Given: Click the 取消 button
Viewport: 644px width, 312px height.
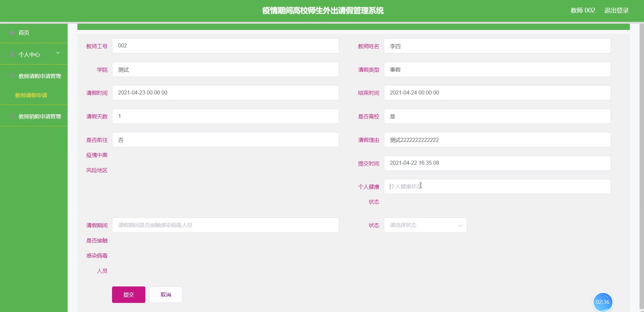Looking at the screenshot, I should tap(166, 295).
